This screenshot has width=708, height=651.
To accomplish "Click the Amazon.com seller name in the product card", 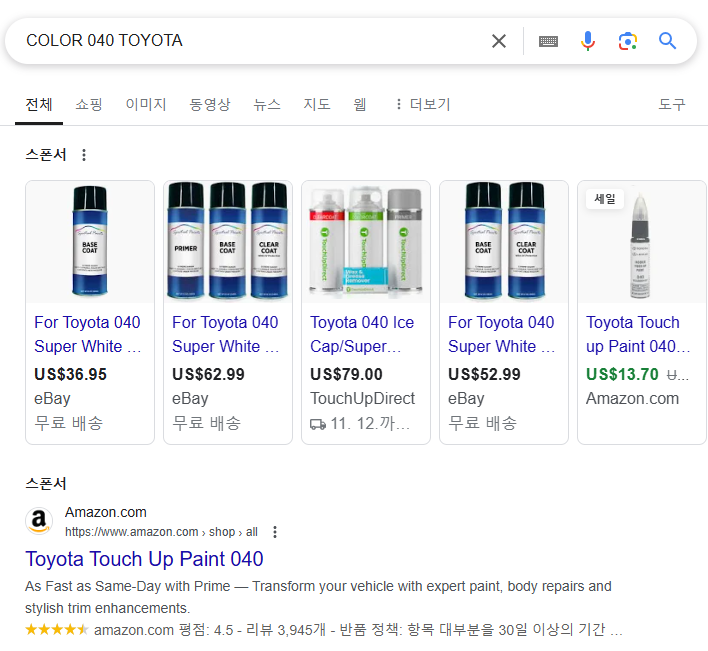I will [632, 399].
